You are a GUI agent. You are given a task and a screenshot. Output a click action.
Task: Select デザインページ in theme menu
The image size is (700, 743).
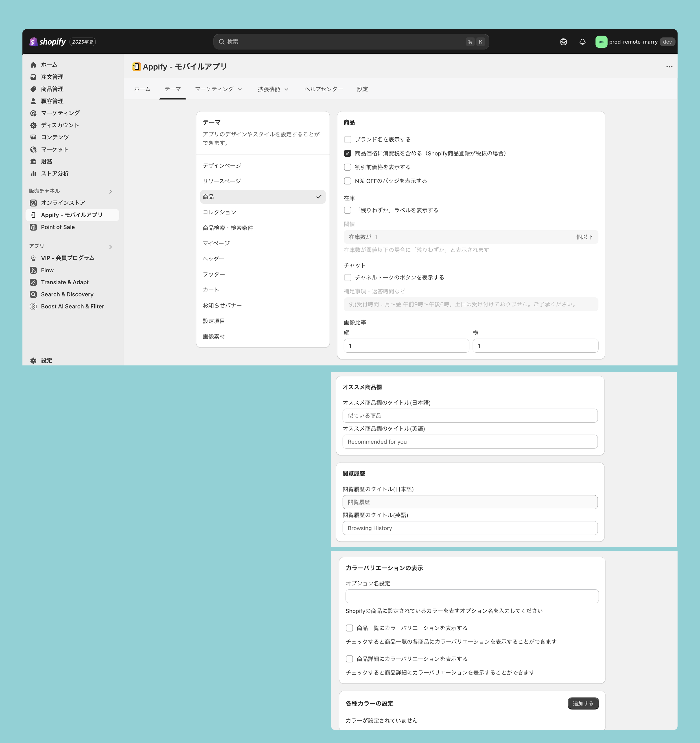(263, 166)
